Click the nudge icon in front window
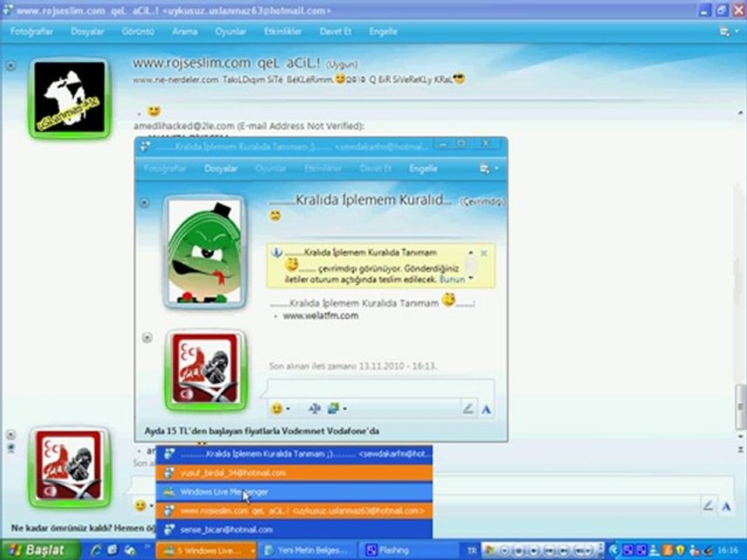 pos(314,408)
